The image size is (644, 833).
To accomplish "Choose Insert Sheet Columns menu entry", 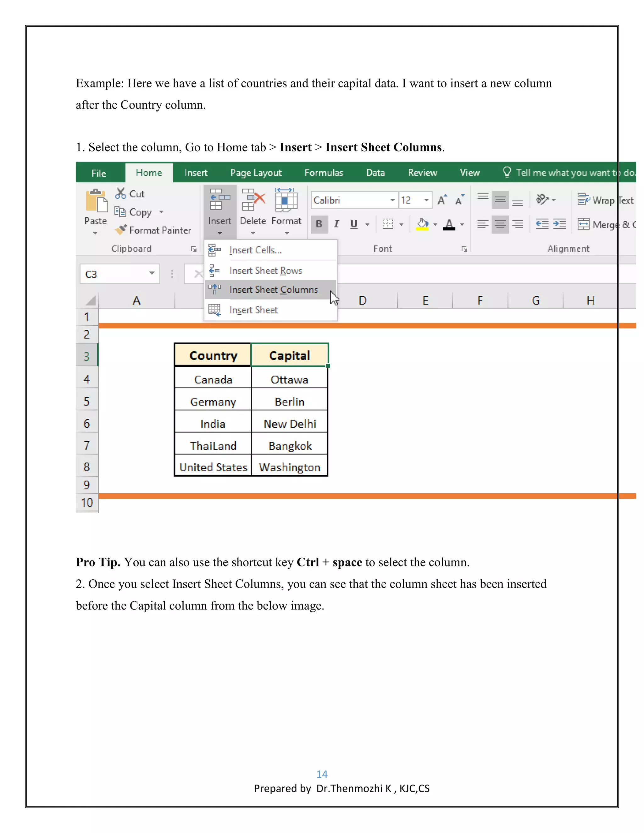I will 271,290.
